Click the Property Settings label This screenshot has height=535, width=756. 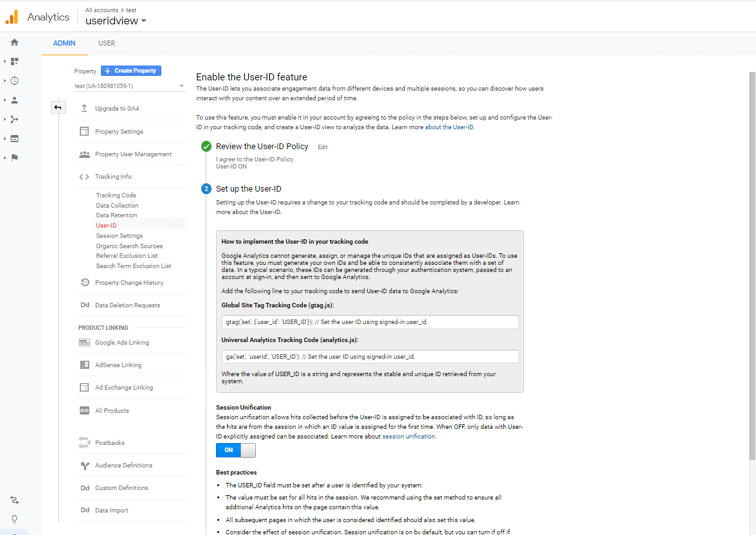tap(119, 131)
